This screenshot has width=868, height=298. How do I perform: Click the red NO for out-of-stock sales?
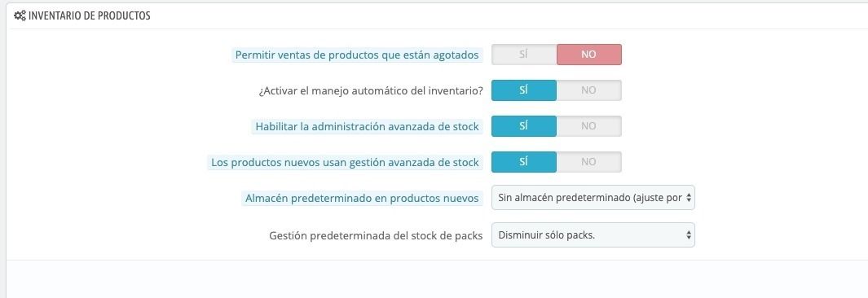(x=589, y=55)
